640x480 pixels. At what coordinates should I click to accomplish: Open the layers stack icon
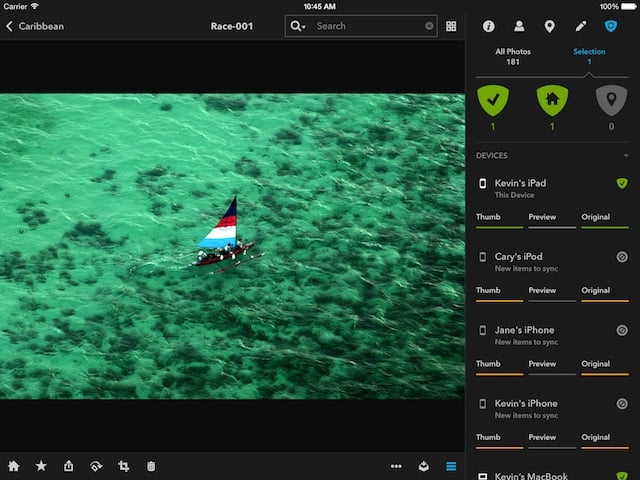click(424, 466)
